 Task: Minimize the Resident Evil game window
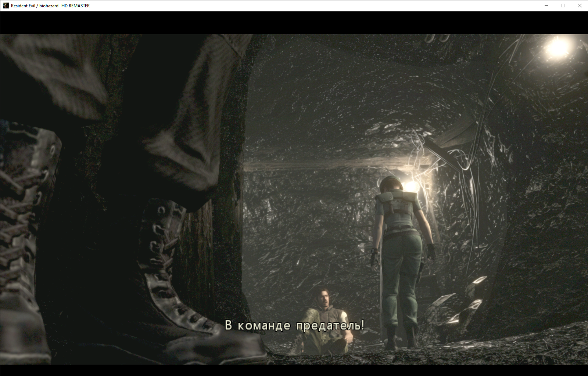(546, 6)
